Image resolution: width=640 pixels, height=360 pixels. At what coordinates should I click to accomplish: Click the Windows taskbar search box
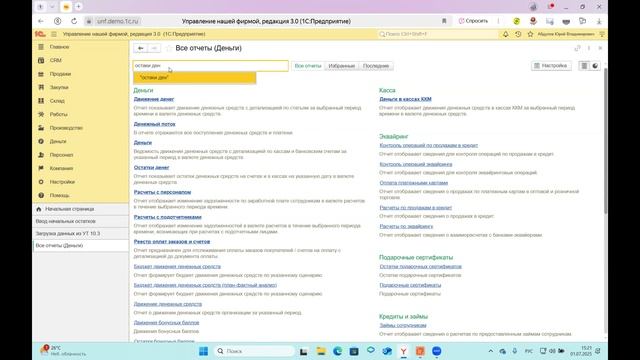tap(254, 351)
